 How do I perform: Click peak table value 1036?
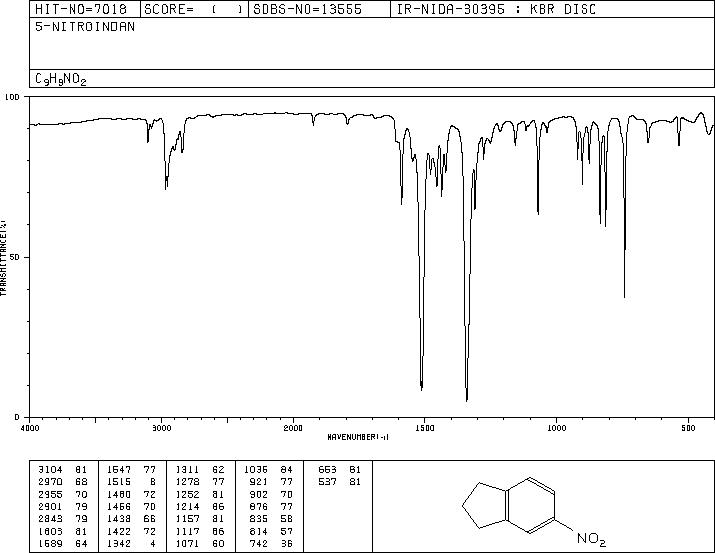[256, 470]
